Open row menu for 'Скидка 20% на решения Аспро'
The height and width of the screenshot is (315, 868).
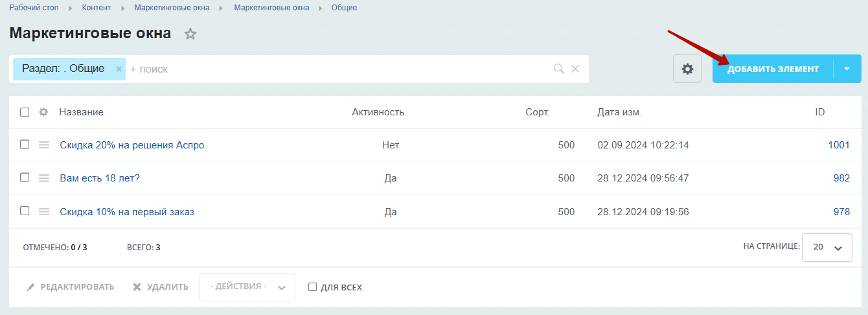click(44, 145)
